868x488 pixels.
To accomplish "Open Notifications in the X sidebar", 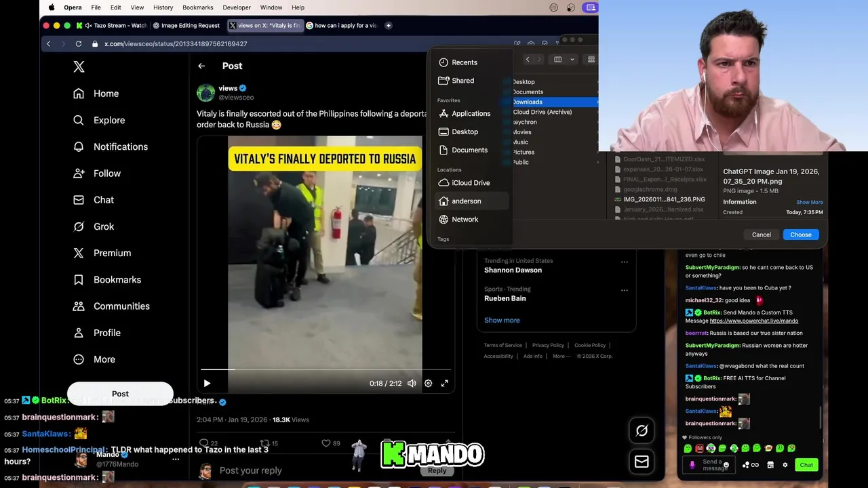I will pyautogui.click(x=111, y=146).
